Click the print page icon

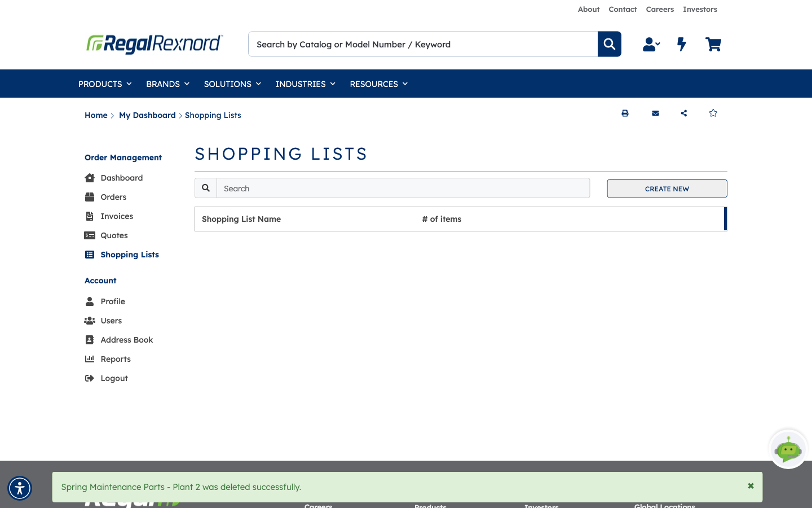click(625, 113)
